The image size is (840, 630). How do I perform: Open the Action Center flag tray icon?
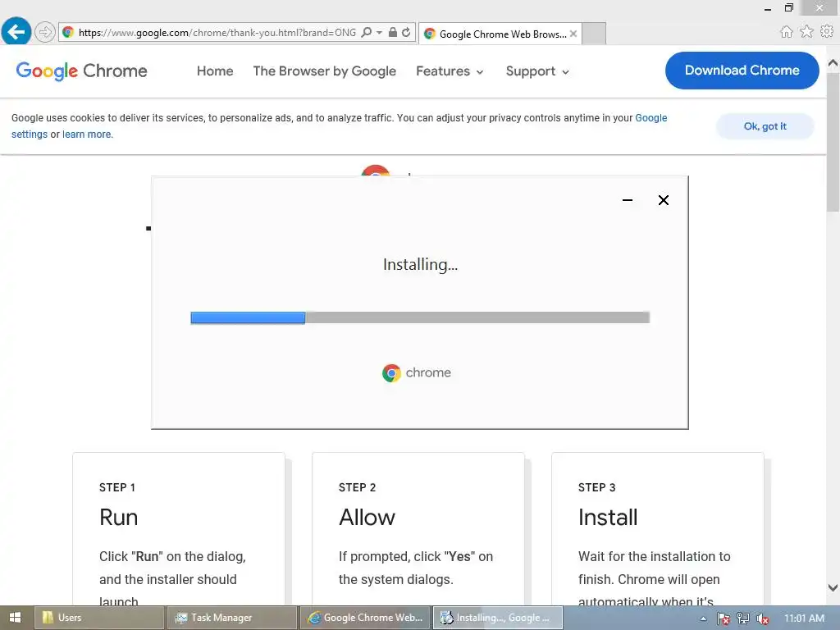coord(724,619)
